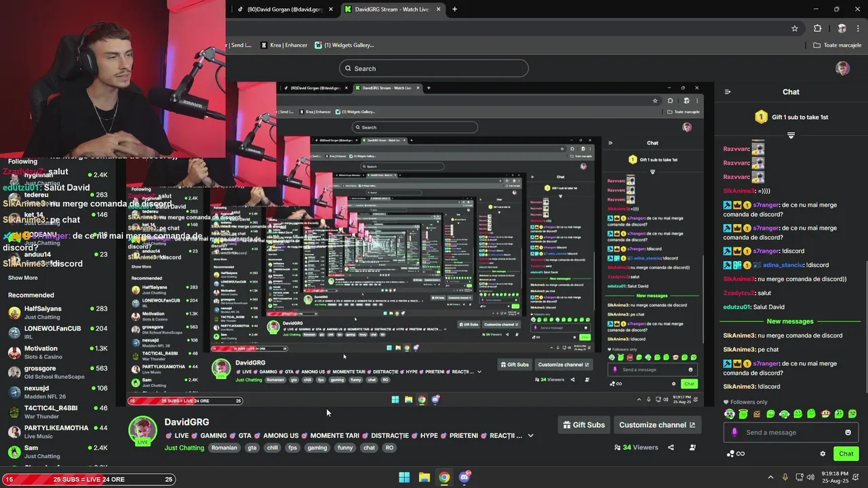Open browser extensions puzzle icon
This screenshot has height=488, width=868.
coord(817,28)
